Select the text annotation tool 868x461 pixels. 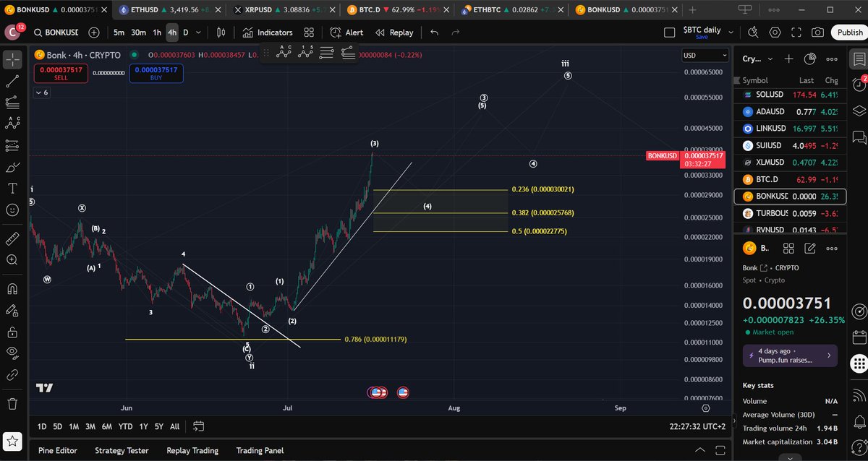point(12,189)
